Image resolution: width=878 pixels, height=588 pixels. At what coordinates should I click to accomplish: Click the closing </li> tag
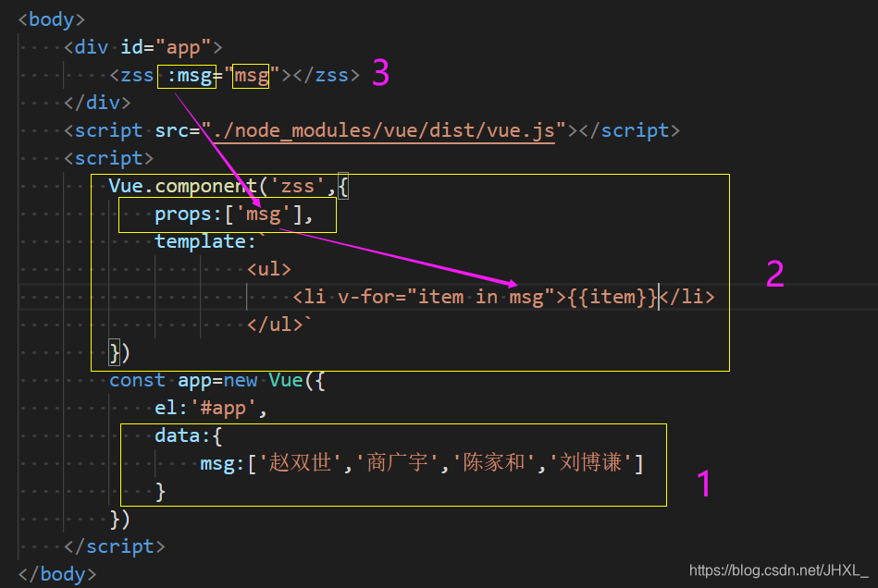point(687,297)
